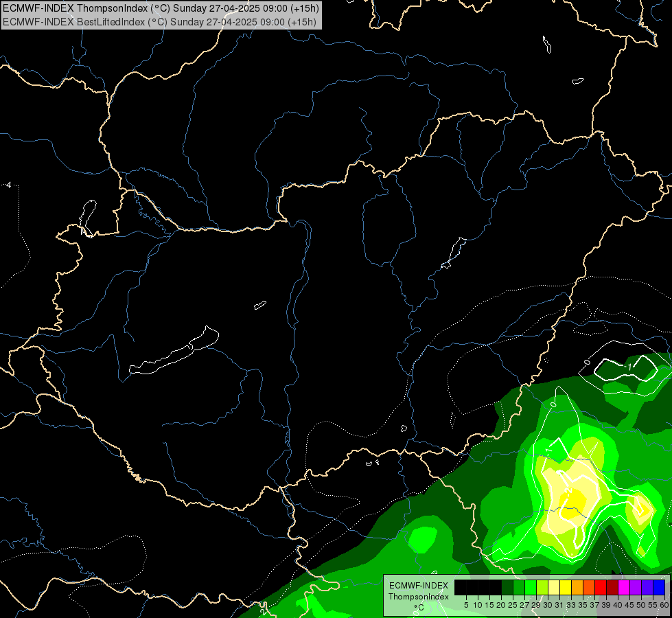Click the BestLiftedIndex title line
Screen dimensions: 672x618
[x=159, y=22]
